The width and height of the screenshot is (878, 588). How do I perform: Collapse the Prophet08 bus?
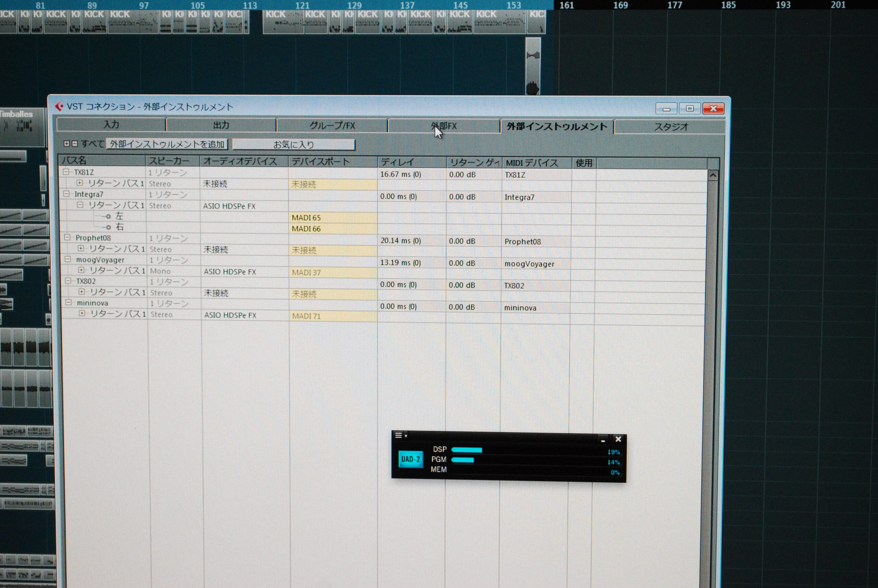click(67, 237)
